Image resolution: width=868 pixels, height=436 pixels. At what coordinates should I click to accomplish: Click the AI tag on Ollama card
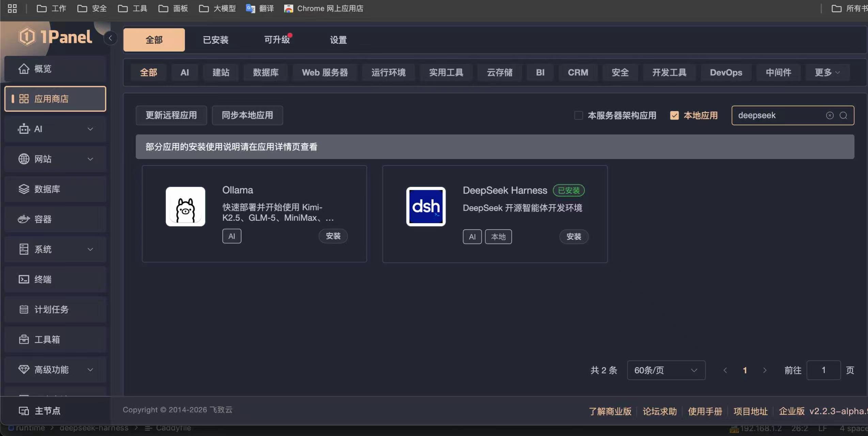click(x=232, y=236)
